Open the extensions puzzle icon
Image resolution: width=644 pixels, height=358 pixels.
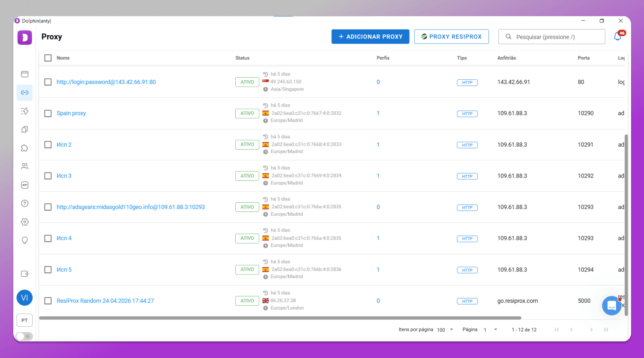click(24, 148)
